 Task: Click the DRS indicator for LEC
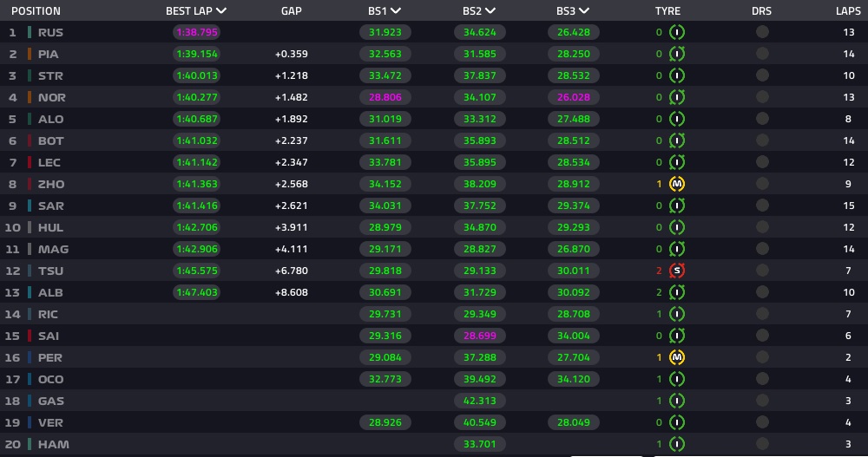[762, 162]
